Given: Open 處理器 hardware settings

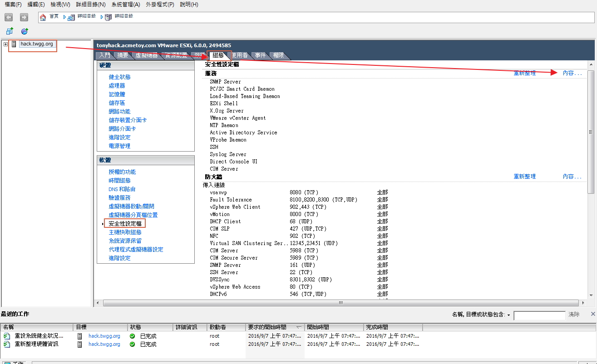Looking at the screenshot, I should click(x=117, y=86).
